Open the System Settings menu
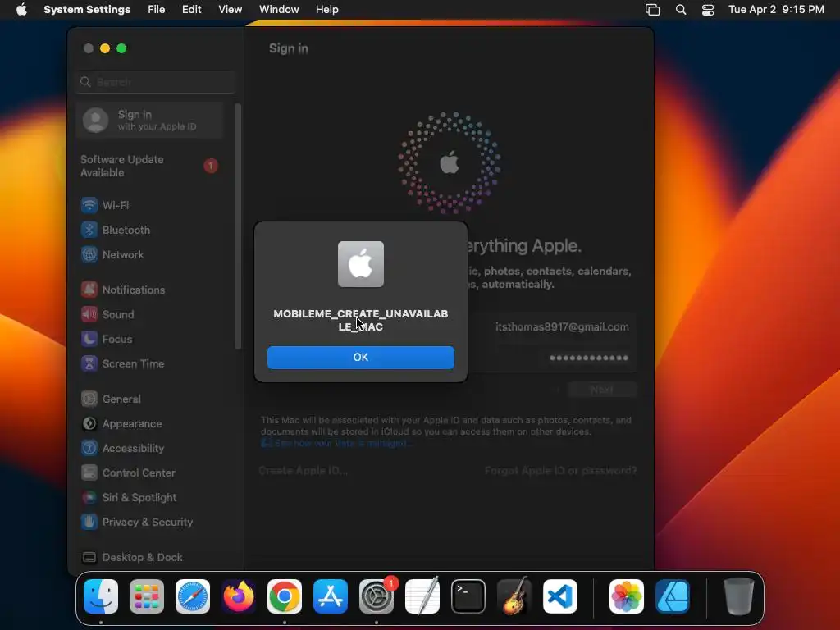Screen dimensions: 840x630 [x=87, y=10]
